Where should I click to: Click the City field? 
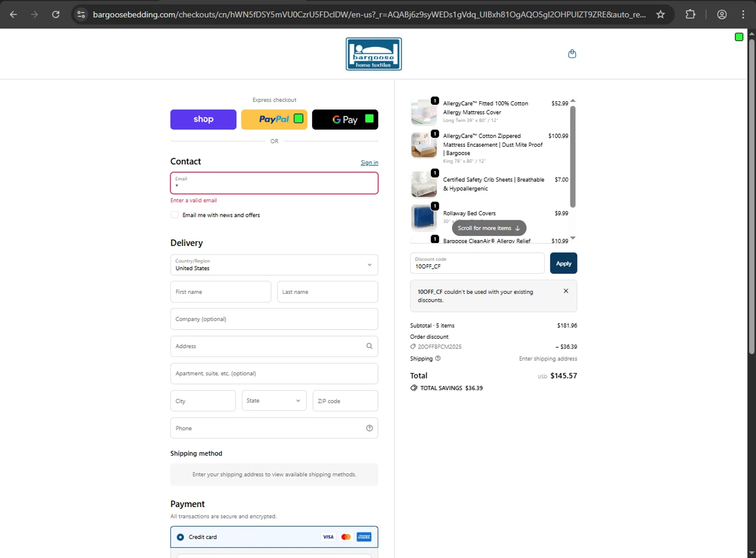pyautogui.click(x=203, y=401)
